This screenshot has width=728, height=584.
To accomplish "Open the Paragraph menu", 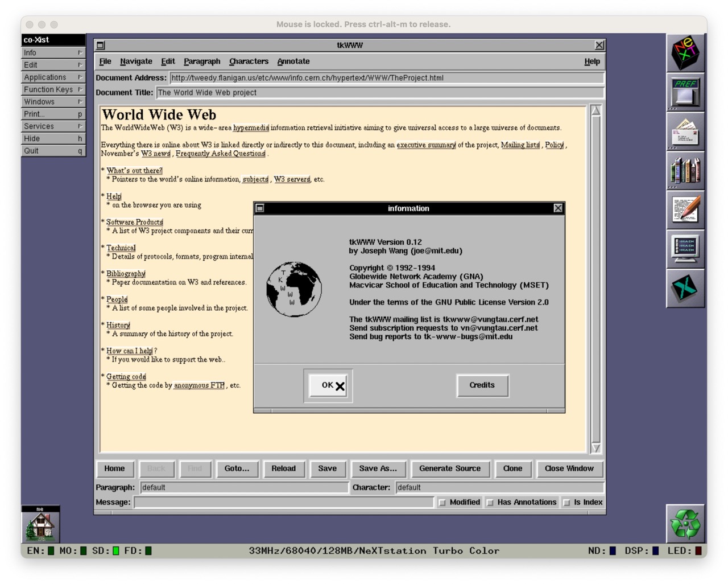I will coord(202,61).
